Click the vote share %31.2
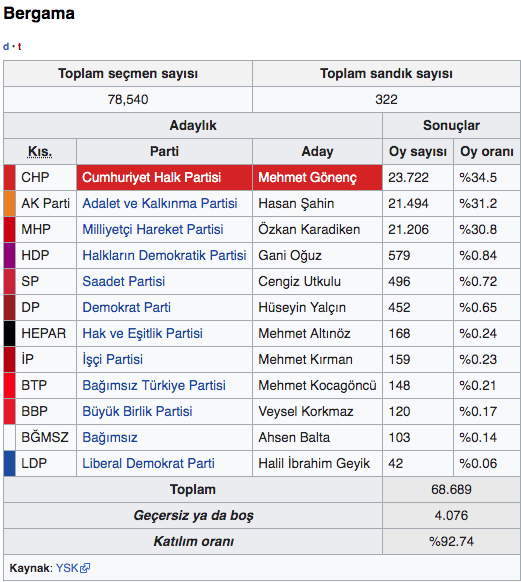Viewport: 521px width, 582px height. (478, 203)
